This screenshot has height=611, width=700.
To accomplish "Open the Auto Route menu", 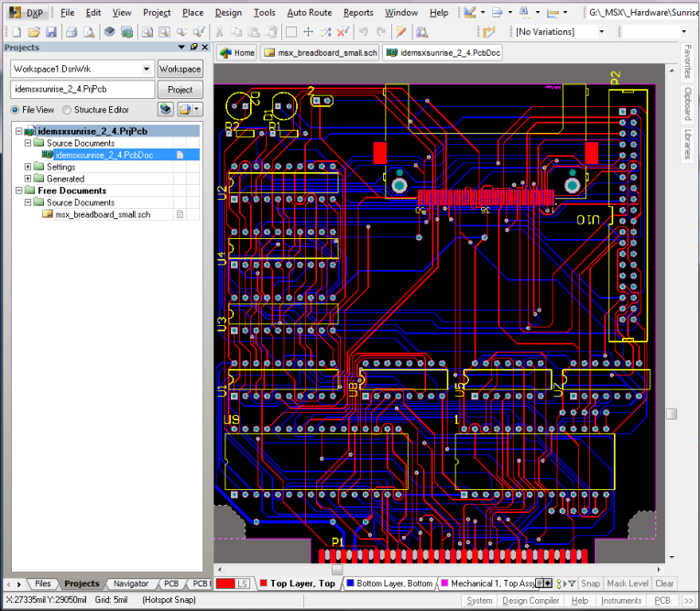I will click(x=310, y=13).
